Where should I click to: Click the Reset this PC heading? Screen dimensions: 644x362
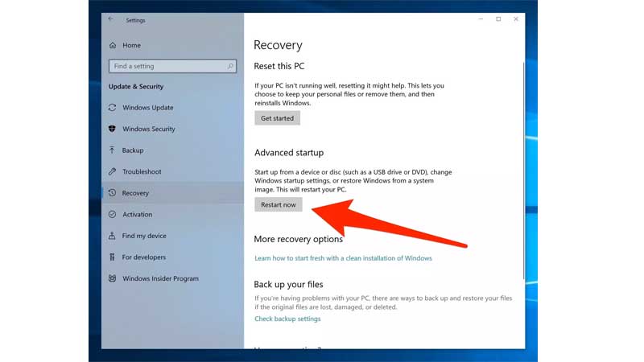279,66
